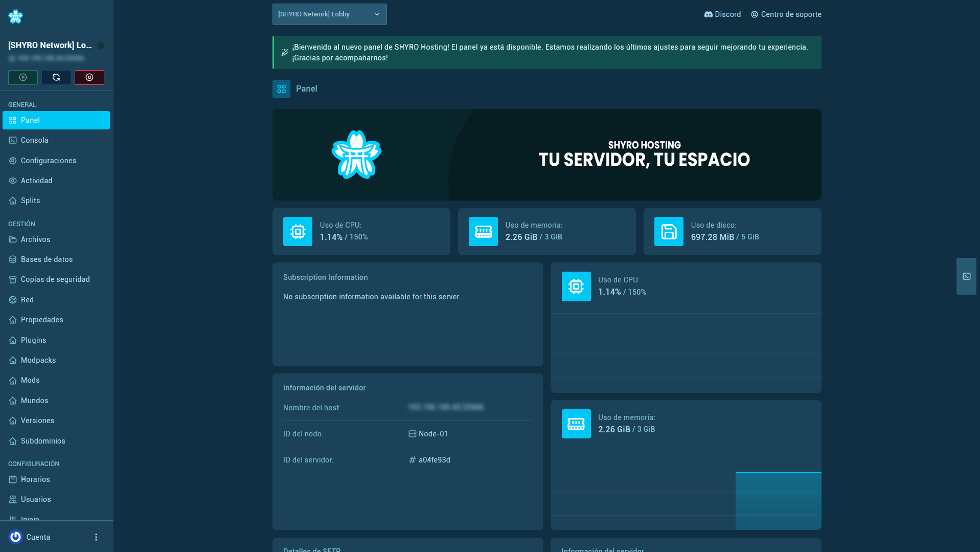
Task: Open Modpacks in the sidebar
Action: (56, 360)
